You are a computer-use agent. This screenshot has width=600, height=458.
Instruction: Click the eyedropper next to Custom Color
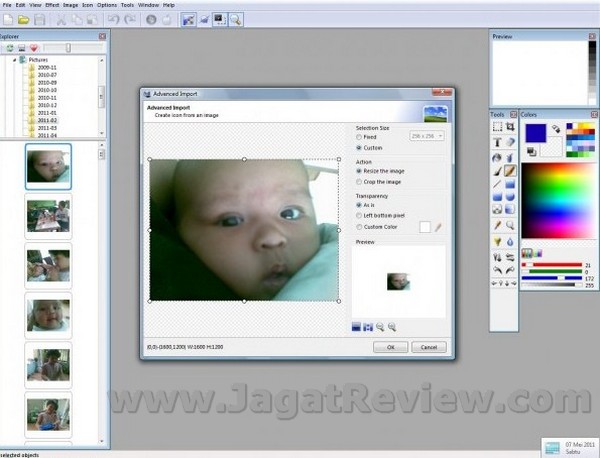tap(437, 227)
